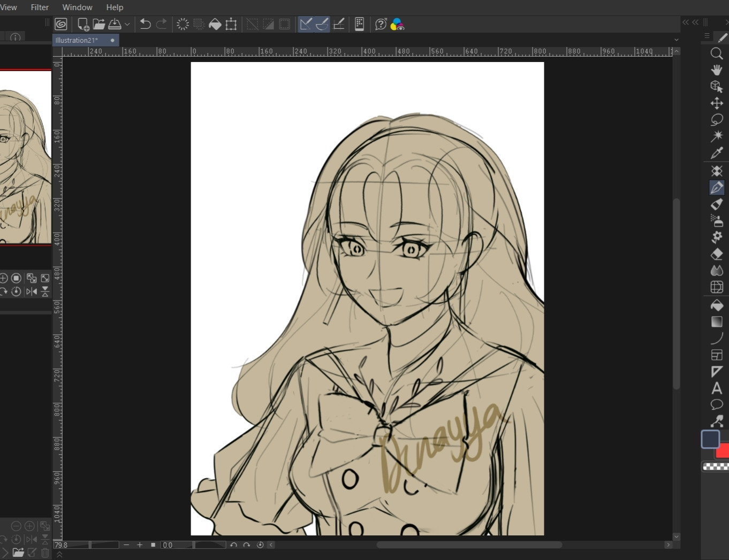Image resolution: width=729 pixels, height=560 pixels.
Task: Toggle show selection border icon
Action: [284, 24]
